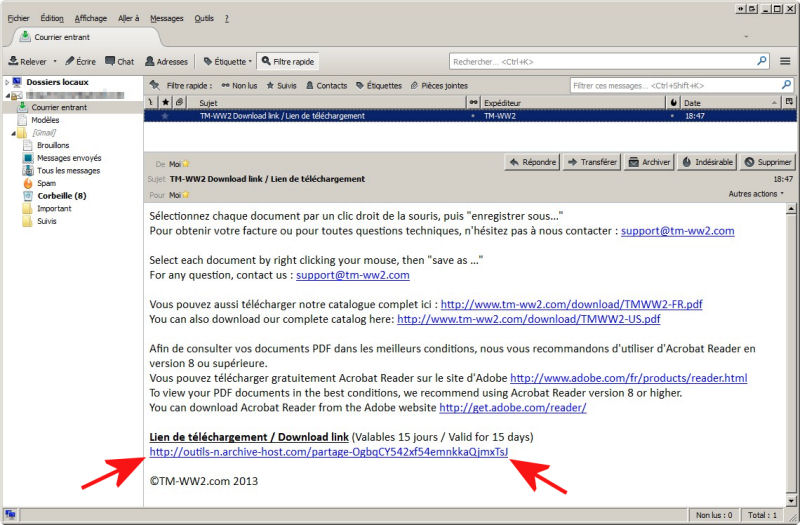Click the Écrire compose message icon

pos(71,61)
